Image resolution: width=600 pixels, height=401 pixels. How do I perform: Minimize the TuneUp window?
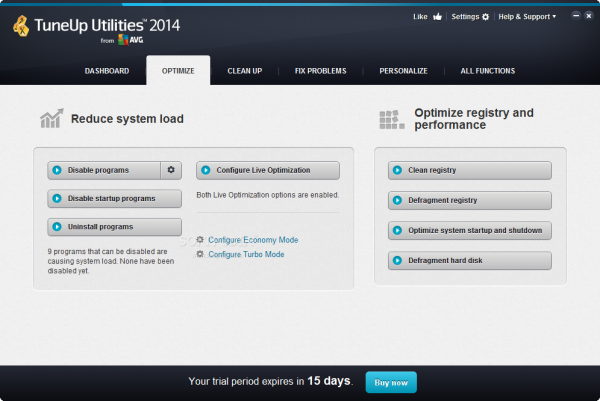point(576,15)
